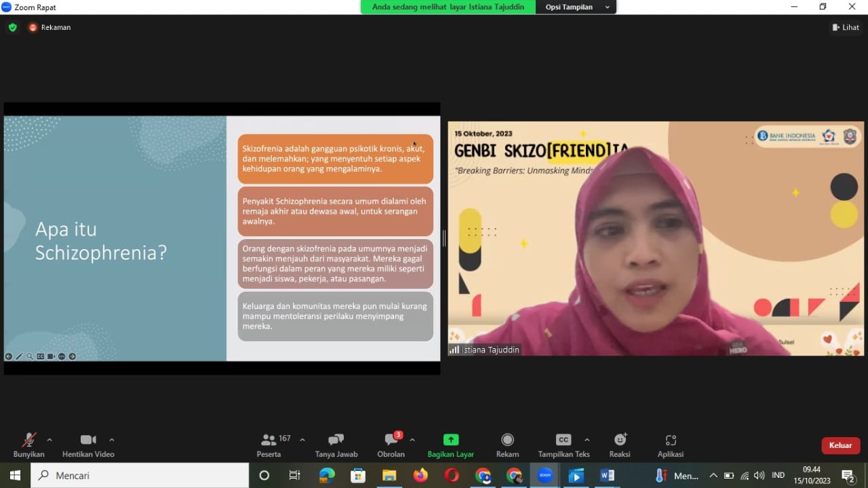Open Windows Start menu
The height and width of the screenshot is (488, 868).
click(15, 475)
